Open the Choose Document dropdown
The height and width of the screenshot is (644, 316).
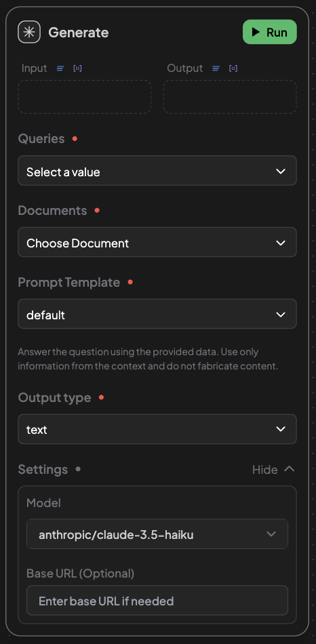[x=157, y=242]
